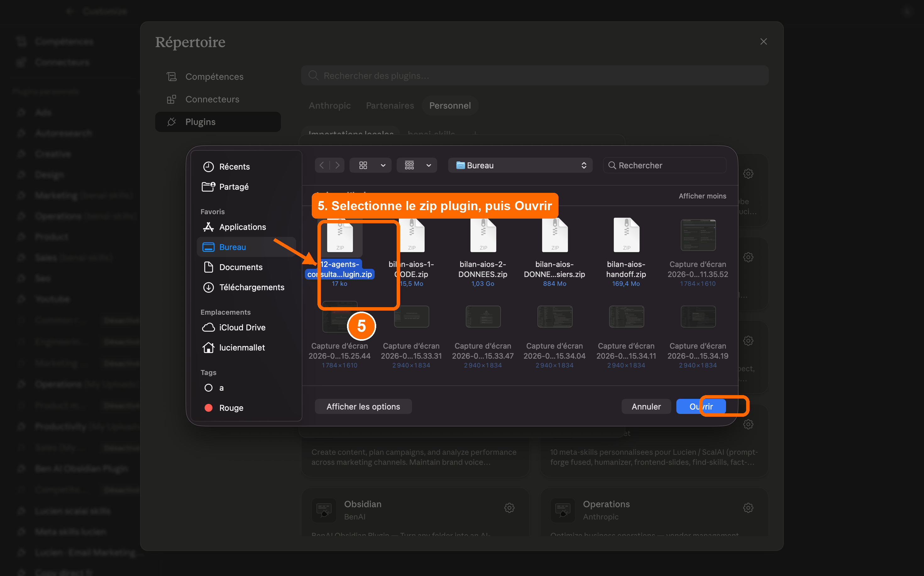This screenshot has width=924, height=576.
Task: Click the Rechercher field in file dialog
Action: [665, 165]
